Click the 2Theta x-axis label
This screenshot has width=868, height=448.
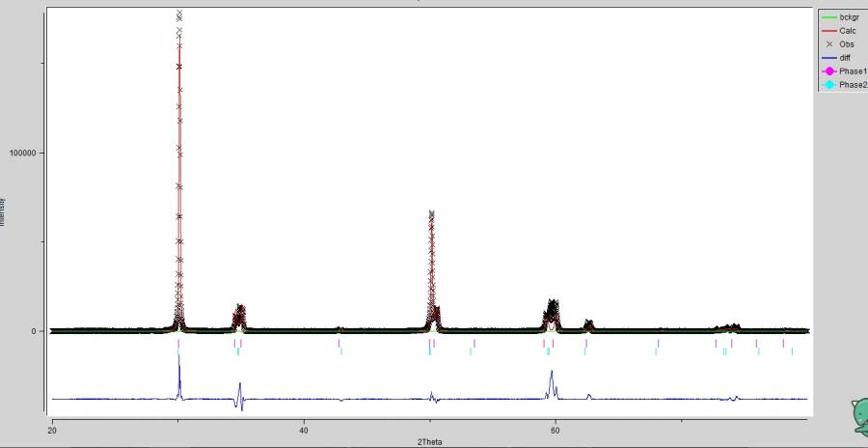coord(430,441)
